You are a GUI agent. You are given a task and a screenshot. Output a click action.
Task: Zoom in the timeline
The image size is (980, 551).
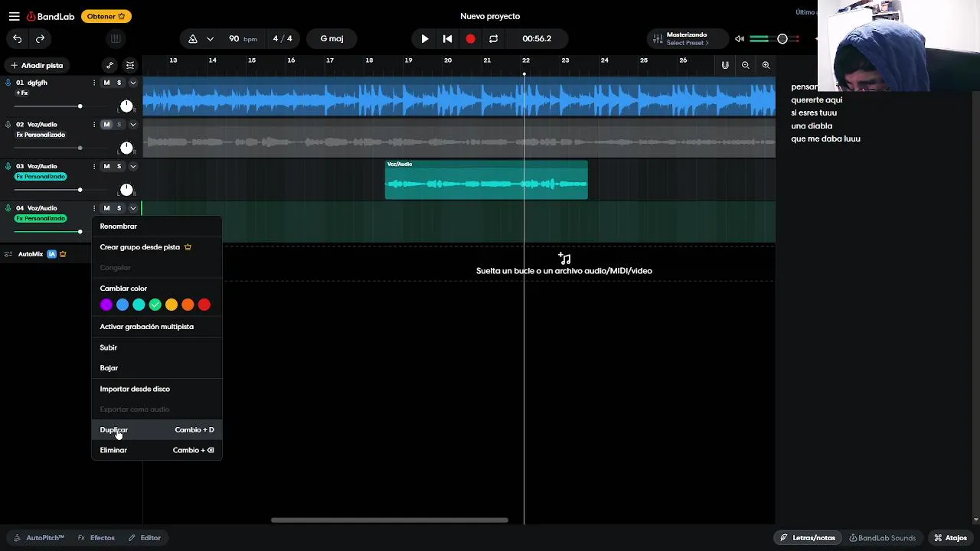coord(766,65)
